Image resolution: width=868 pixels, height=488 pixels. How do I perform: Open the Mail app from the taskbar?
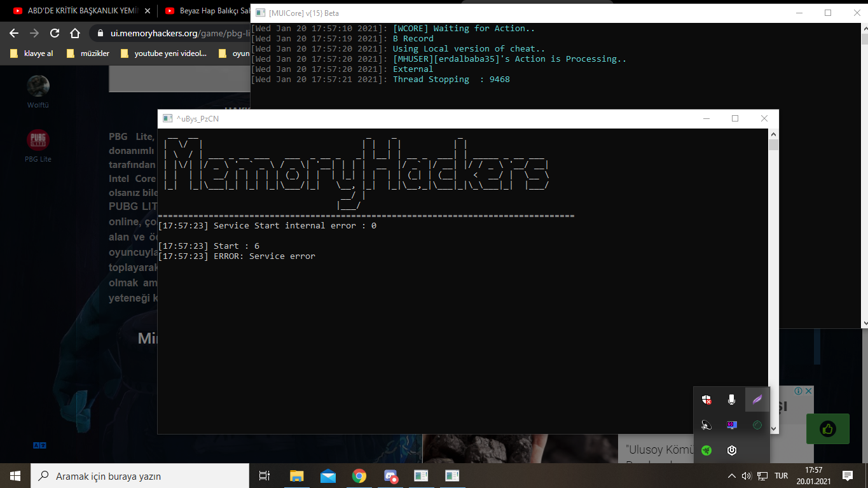(328, 475)
